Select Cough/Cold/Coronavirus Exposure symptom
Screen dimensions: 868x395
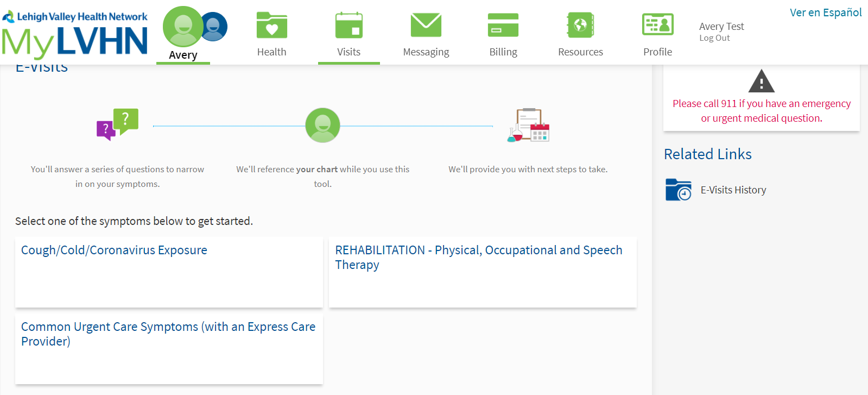(114, 250)
